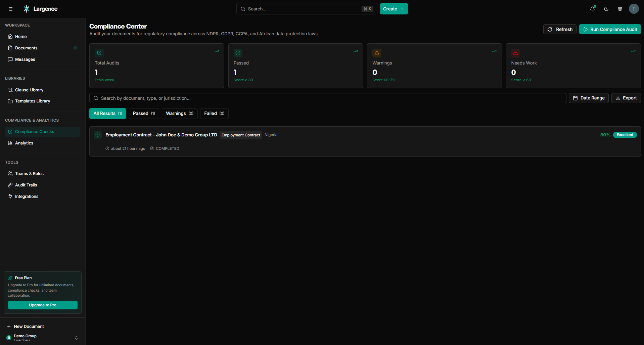Click COMPLETED status label
The image size is (644, 345).
(x=167, y=148)
